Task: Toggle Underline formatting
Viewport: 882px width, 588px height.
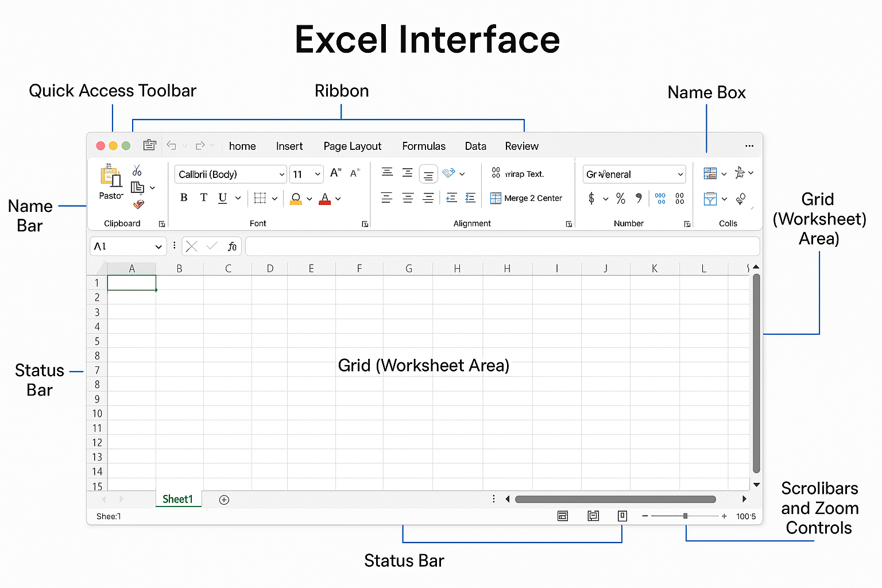Action: click(x=222, y=198)
